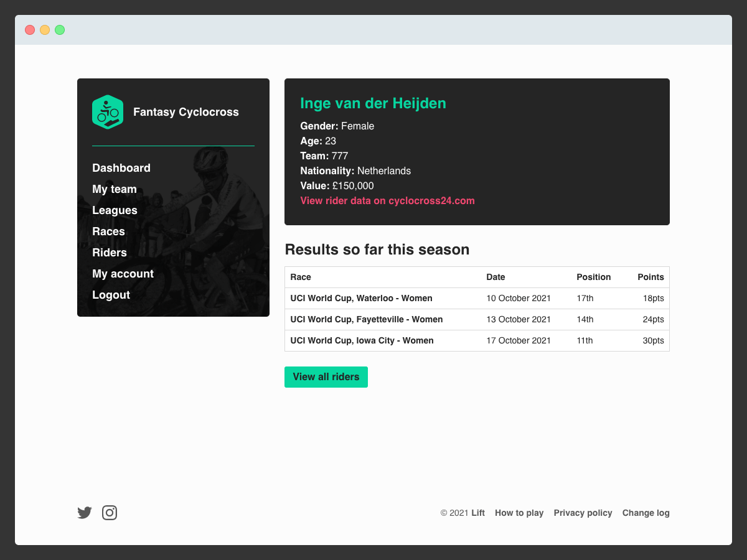Image resolution: width=747 pixels, height=560 pixels.
Task: Click the Race column header
Action: tap(301, 278)
